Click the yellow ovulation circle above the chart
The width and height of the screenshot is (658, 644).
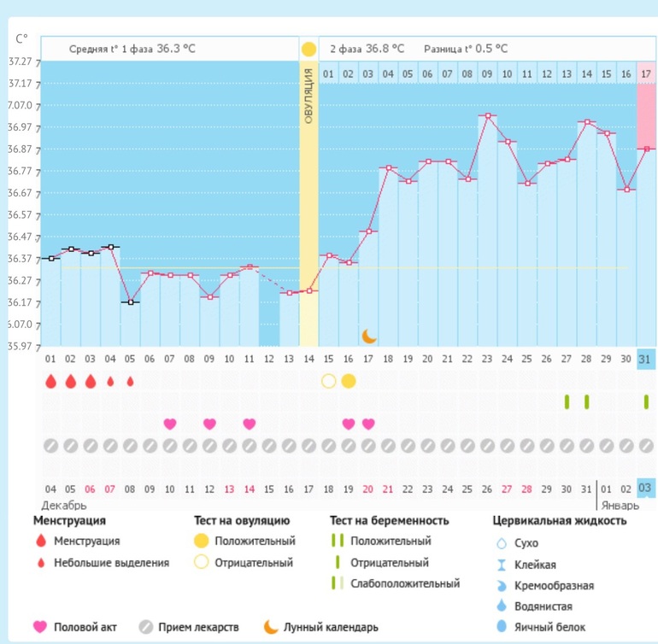coord(308,50)
